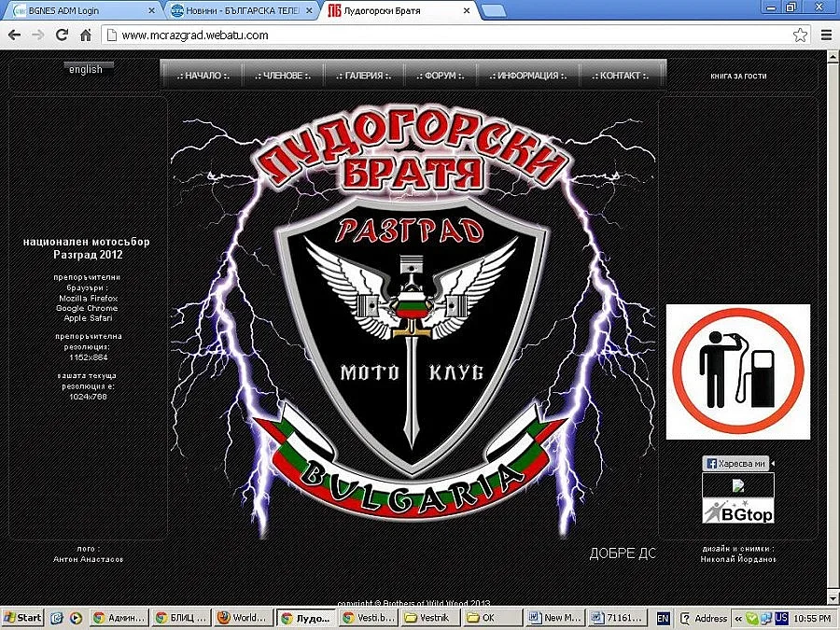840x630 pixels.
Task: Click the no-drinking-and-riding fuel pump sign
Action: pyautogui.click(x=737, y=371)
